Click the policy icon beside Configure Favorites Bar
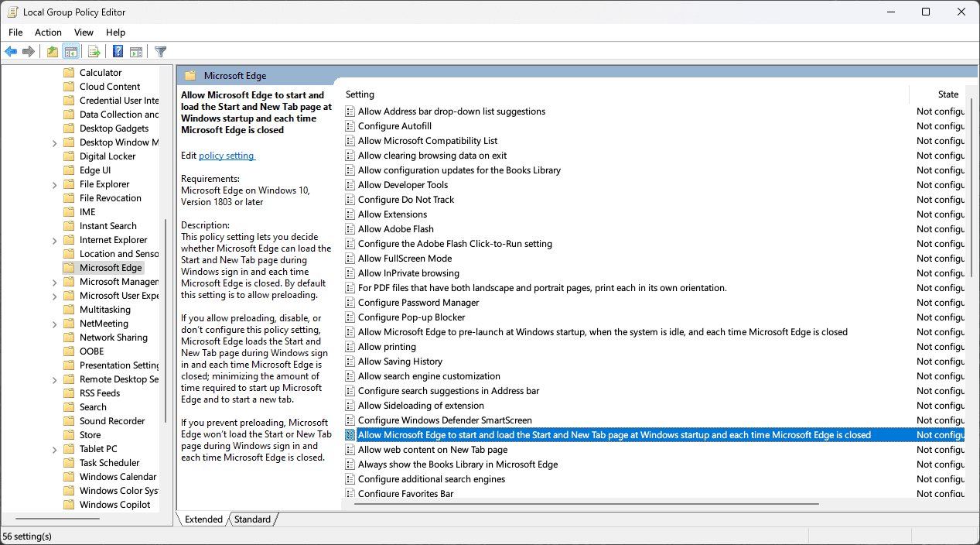Image resolution: width=980 pixels, height=545 pixels. point(350,494)
